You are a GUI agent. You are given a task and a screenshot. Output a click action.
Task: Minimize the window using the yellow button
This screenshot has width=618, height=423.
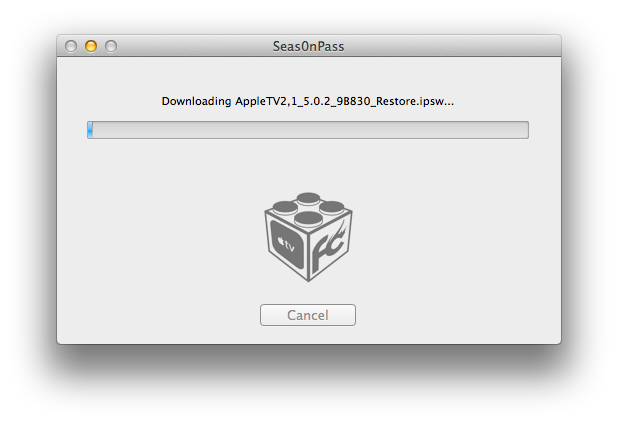[91, 46]
